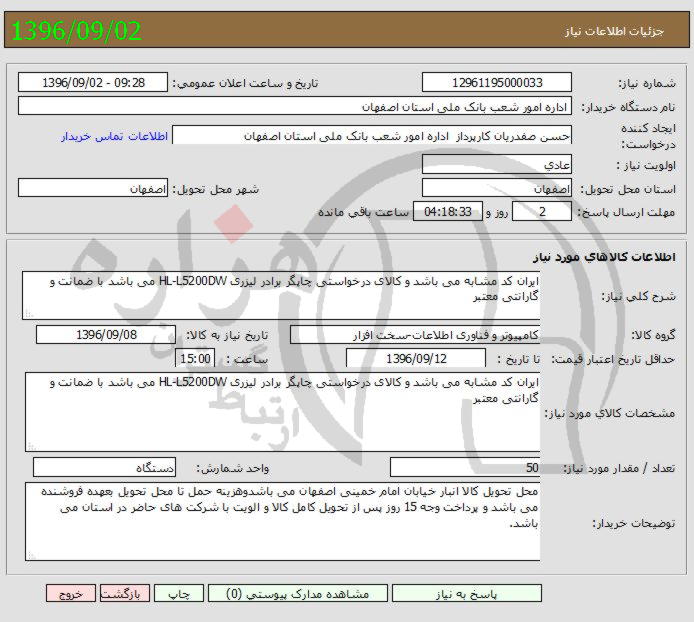Click the تاریخ نیاز به کالا field 1396/09/08
This screenshot has width=694, height=622.
(x=106, y=335)
